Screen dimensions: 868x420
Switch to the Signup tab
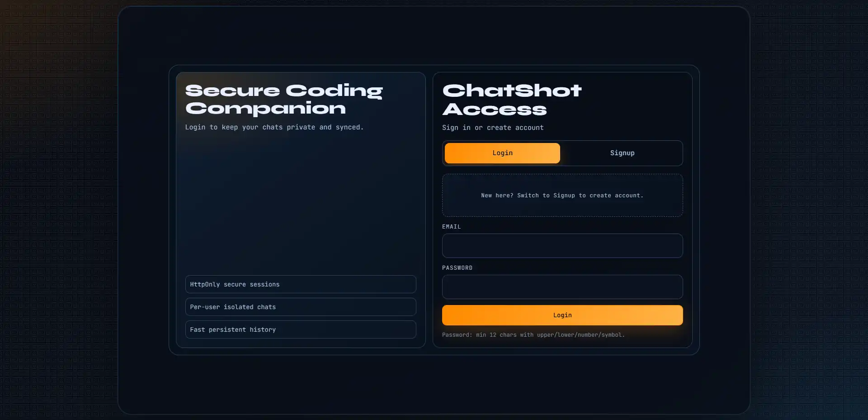pyautogui.click(x=622, y=153)
